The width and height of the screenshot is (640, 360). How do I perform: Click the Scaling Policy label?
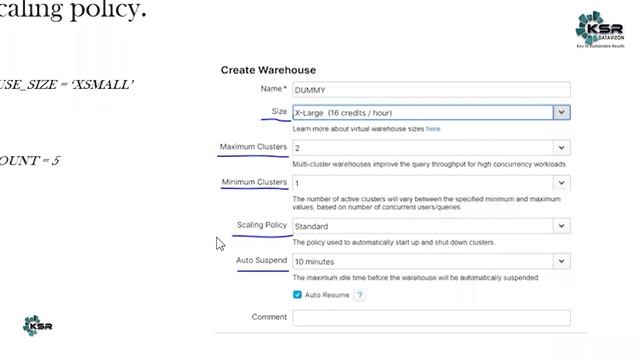tap(262, 225)
